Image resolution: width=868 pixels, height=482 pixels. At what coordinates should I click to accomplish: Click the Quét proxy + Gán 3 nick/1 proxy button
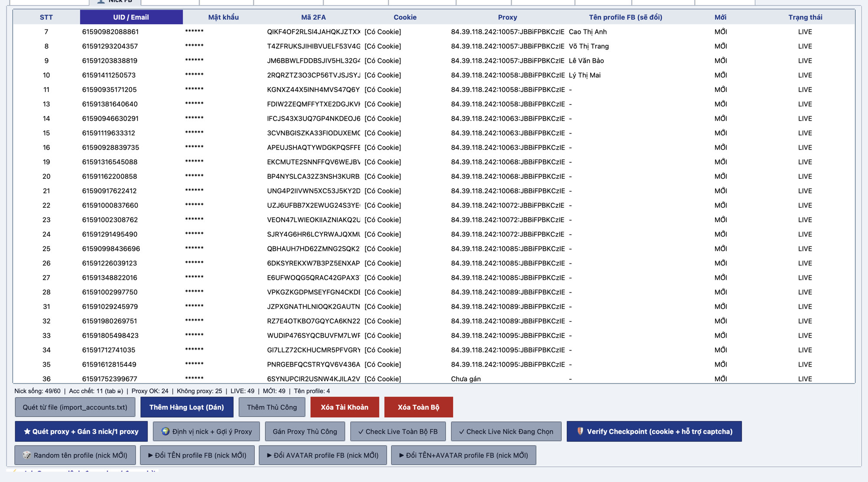(81, 431)
